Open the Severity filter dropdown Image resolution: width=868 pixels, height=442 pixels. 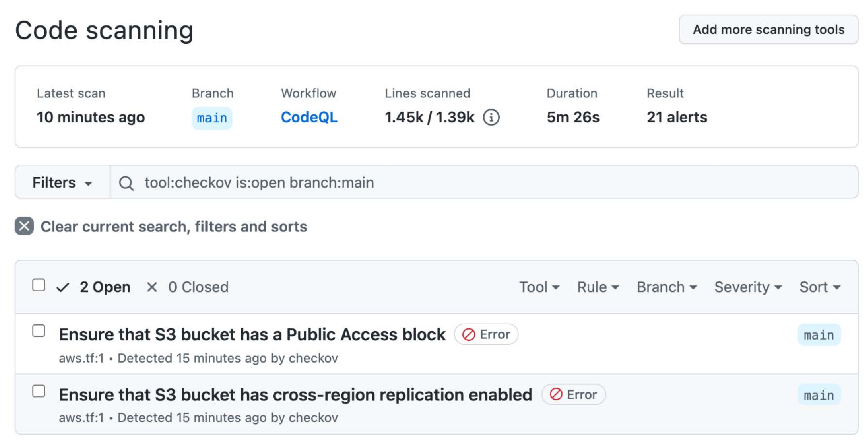[748, 287]
